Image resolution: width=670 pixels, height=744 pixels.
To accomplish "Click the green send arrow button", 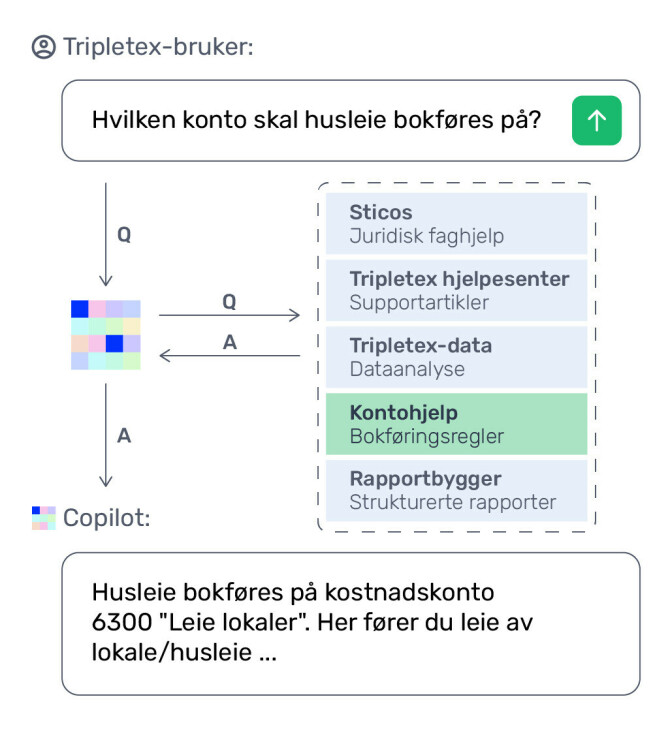I will pyautogui.click(x=596, y=121).
